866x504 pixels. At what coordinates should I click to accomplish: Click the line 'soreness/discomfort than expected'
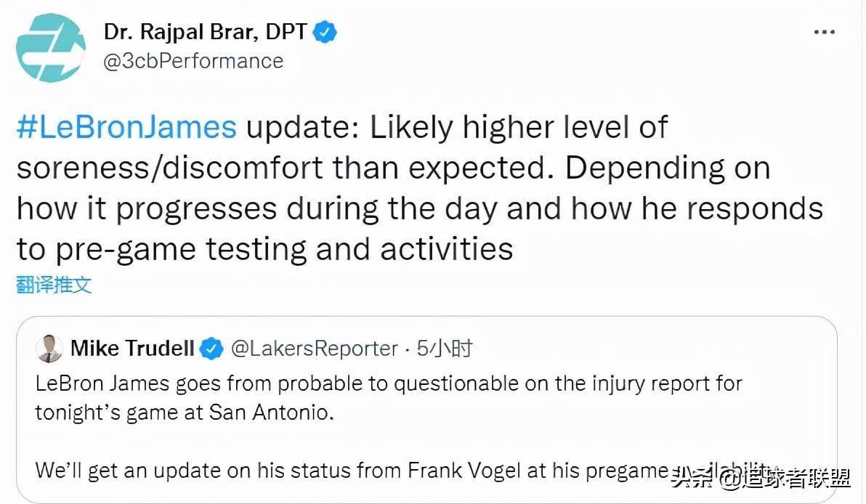point(285,168)
